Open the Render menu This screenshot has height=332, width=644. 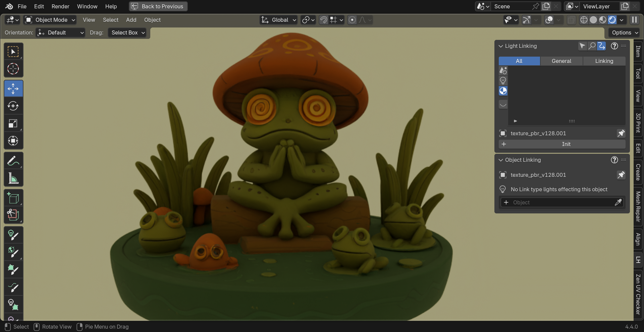point(60,6)
